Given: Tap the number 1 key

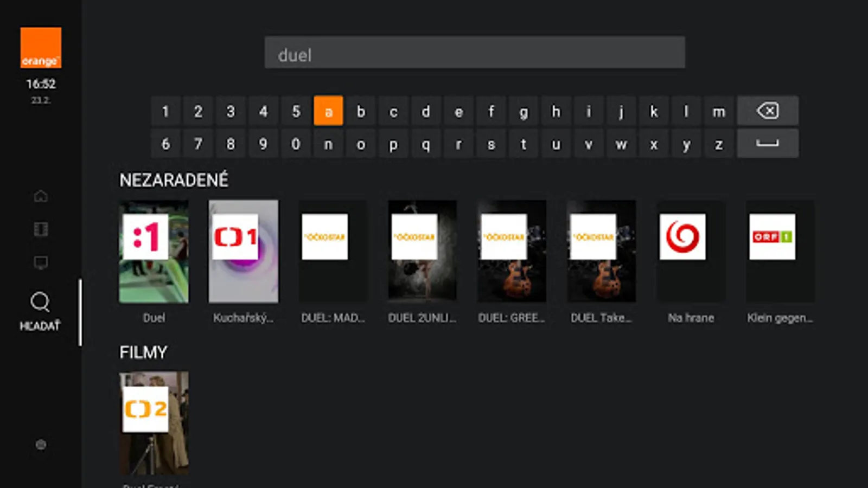Looking at the screenshot, I should [x=165, y=111].
